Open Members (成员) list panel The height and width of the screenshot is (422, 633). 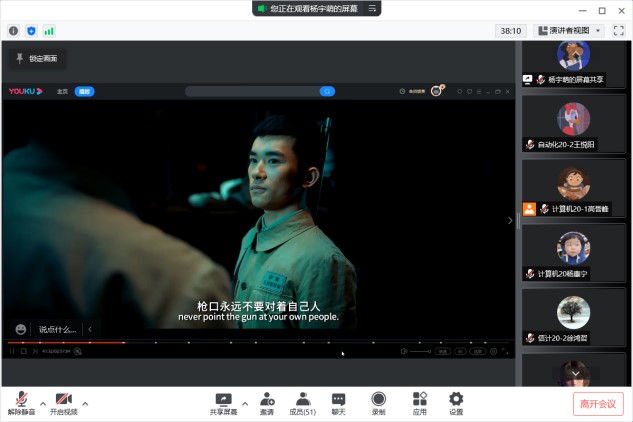302,403
